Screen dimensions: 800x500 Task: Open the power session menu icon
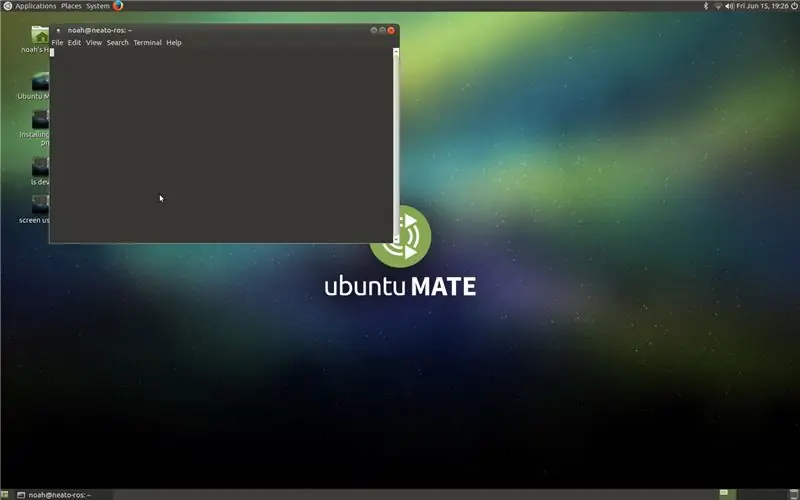pyautogui.click(x=794, y=6)
